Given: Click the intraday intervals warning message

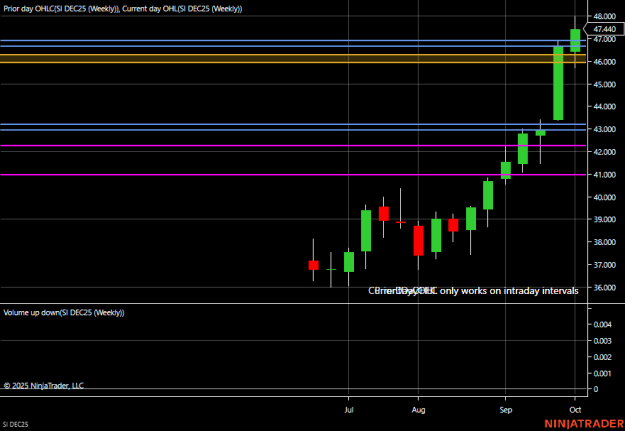Looking at the screenshot, I should tap(473, 291).
